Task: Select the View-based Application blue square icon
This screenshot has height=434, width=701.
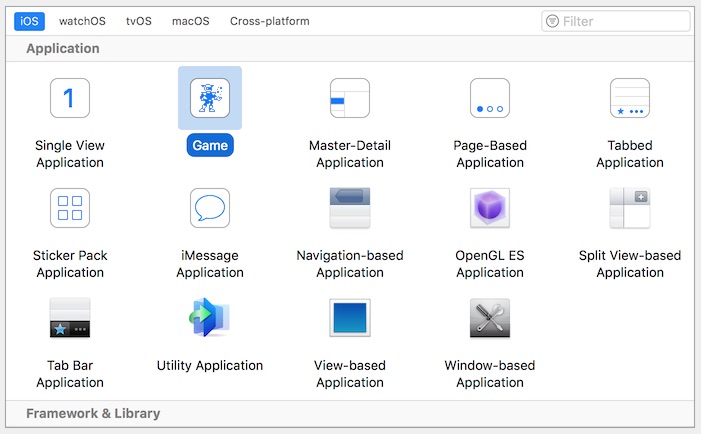Action: [x=350, y=318]
